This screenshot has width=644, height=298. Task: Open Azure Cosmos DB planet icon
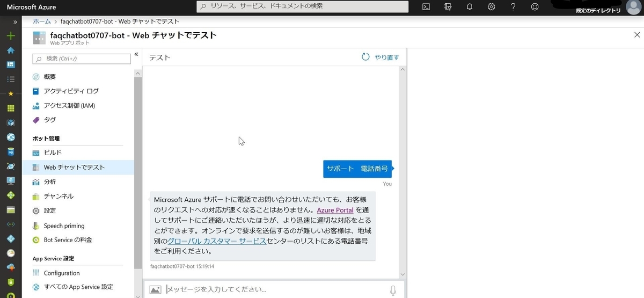[x=11, y=166]
